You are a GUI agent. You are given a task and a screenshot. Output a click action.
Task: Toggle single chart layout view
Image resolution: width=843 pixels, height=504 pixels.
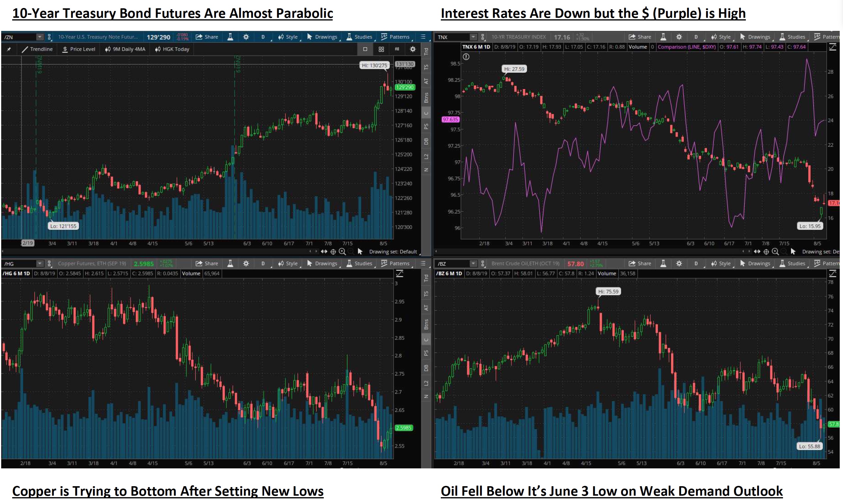coord(365,49)
